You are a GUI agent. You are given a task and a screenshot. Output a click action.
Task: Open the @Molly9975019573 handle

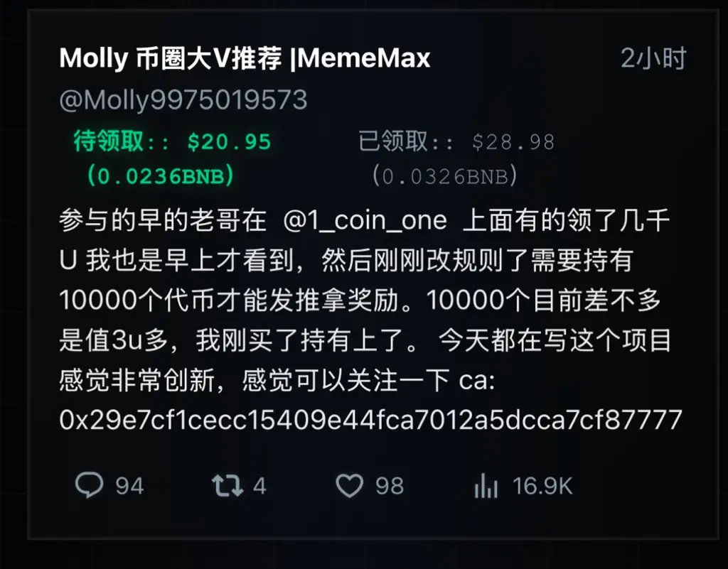(183, 99)
